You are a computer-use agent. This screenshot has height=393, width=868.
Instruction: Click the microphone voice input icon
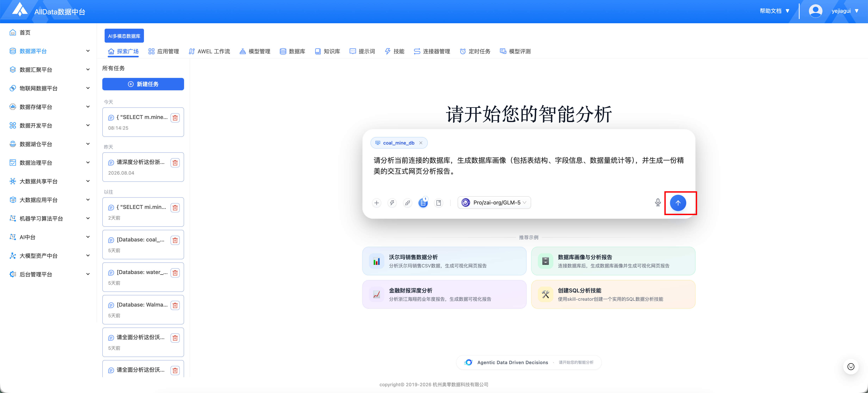click(658, 203)
